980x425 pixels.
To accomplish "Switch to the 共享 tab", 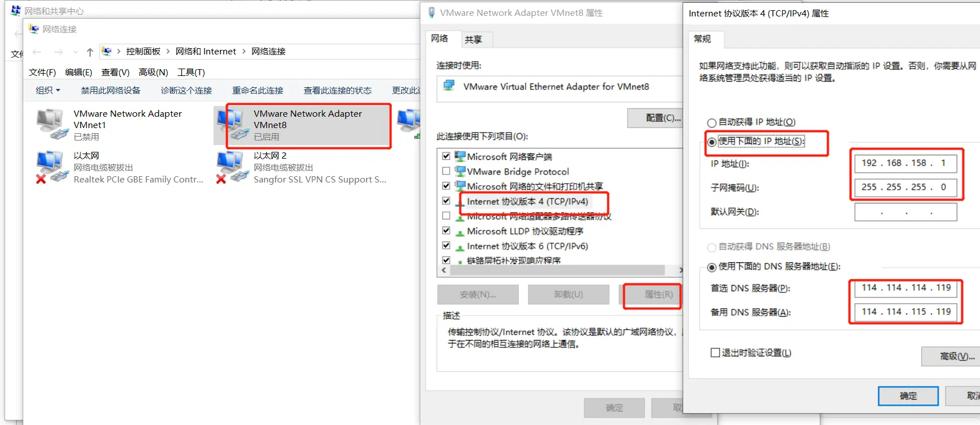I will [474, 39].
